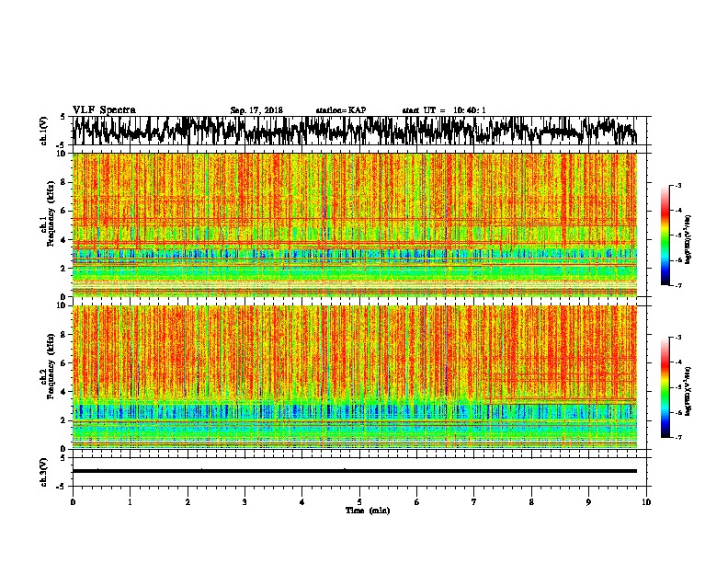Click tick label "0" on the Time axis
Viewport: 728px width, 563px height.
tap(73, 502)
